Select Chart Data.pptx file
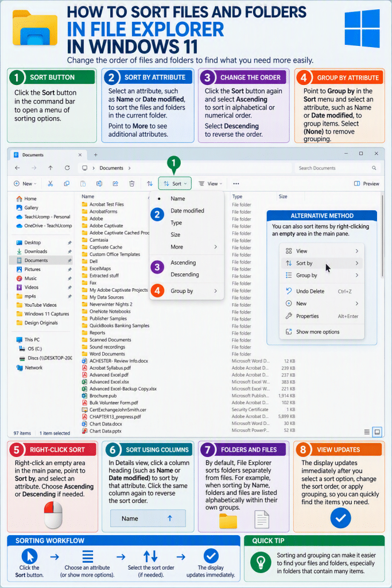Screen dimensions: 392x588 tap(102, 431)
